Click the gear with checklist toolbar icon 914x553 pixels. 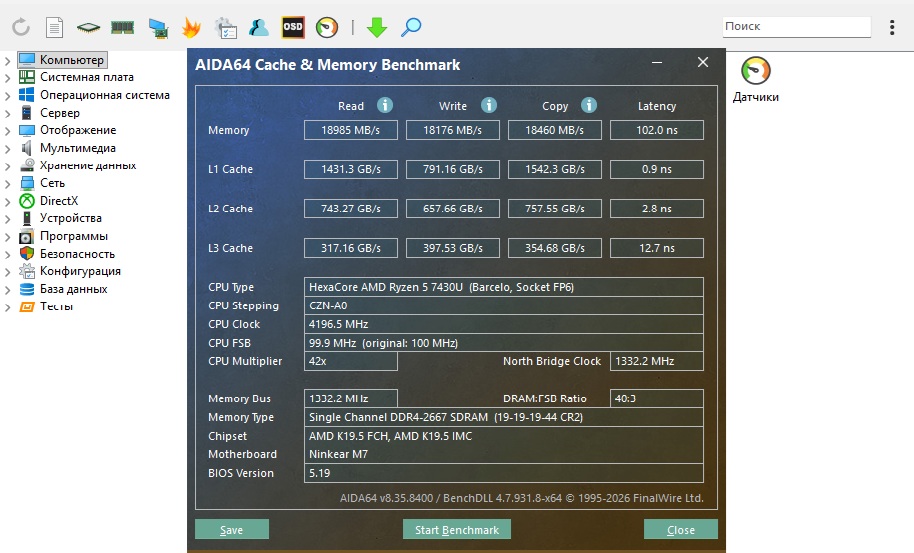tap(226, 28)
